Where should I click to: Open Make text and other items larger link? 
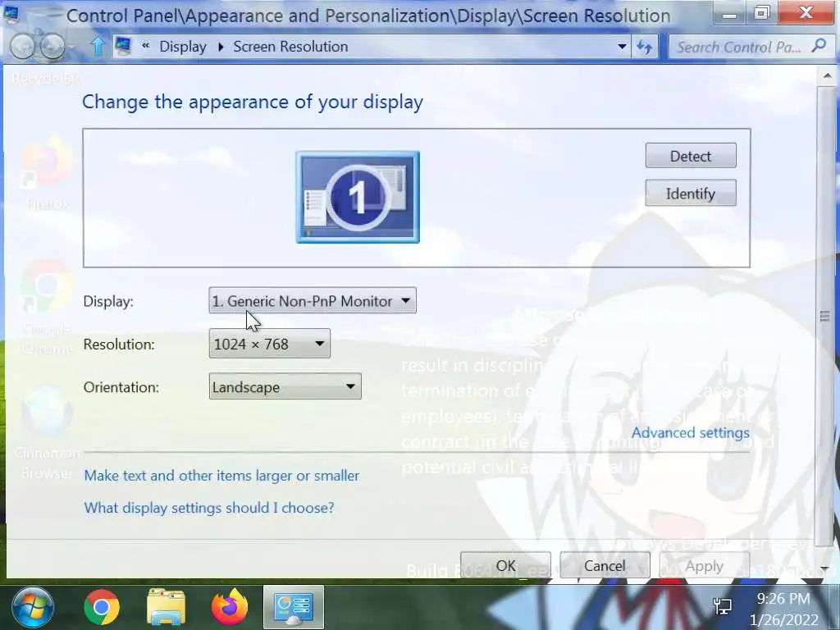[221, 476]
